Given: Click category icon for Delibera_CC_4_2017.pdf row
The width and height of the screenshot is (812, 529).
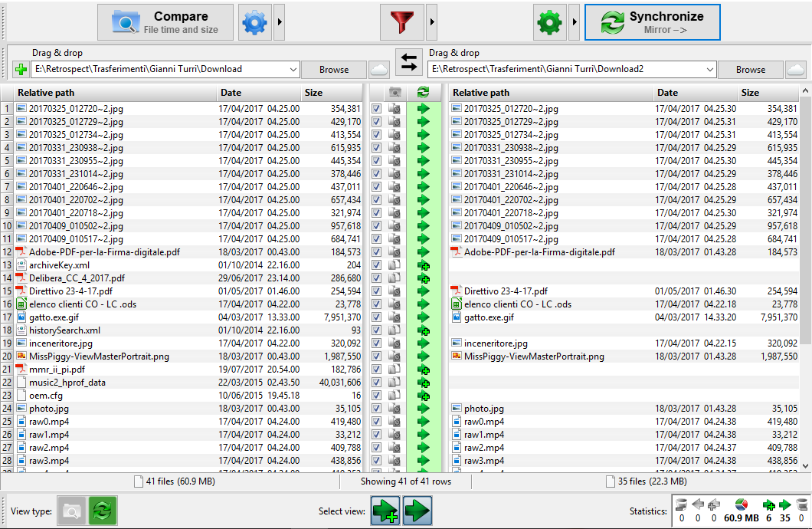Looking at the screenshot, I should [395, 278].
